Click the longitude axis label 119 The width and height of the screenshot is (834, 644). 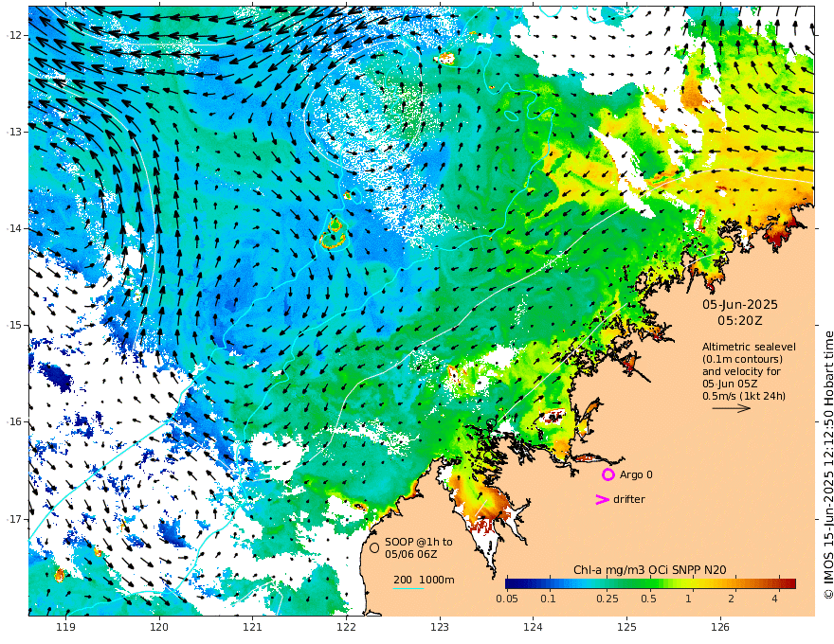65,627
